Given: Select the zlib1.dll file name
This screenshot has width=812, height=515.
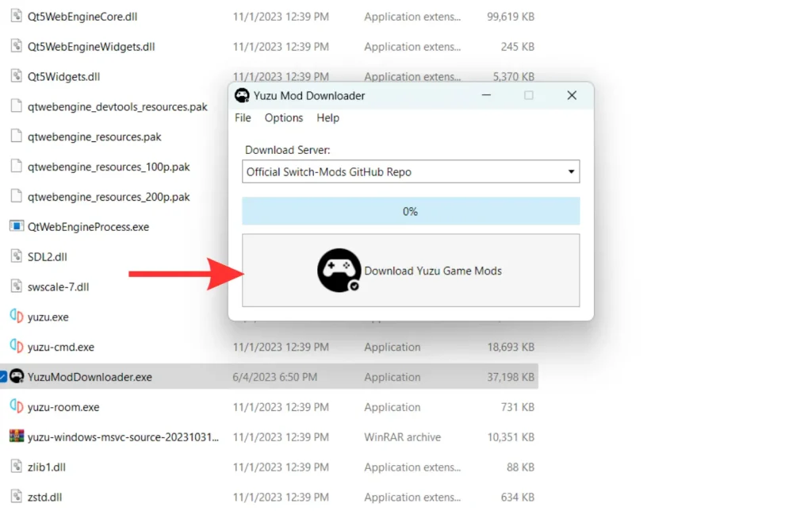Looking at the screenshot, I should pos(47,467).
